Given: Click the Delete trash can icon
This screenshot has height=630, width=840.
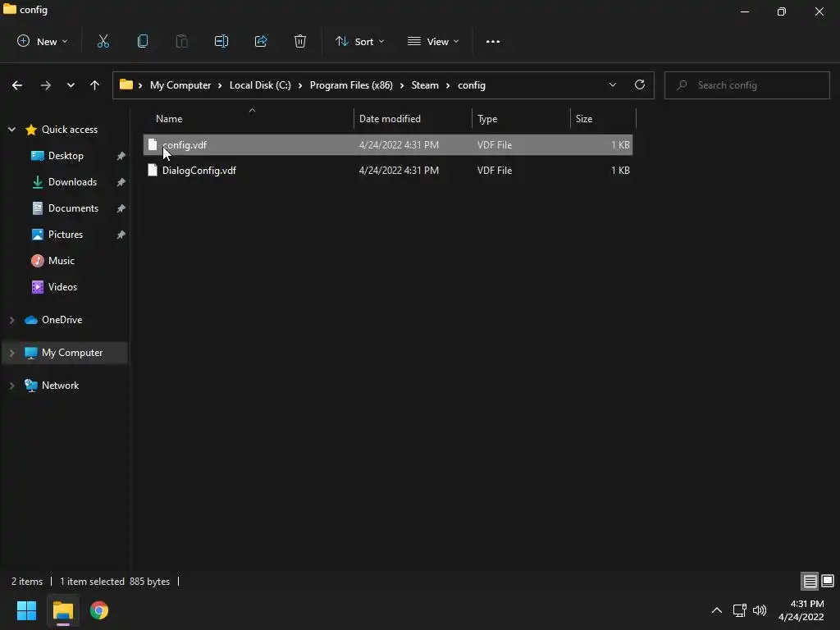Looking at the screenshot, I should 300,41.
